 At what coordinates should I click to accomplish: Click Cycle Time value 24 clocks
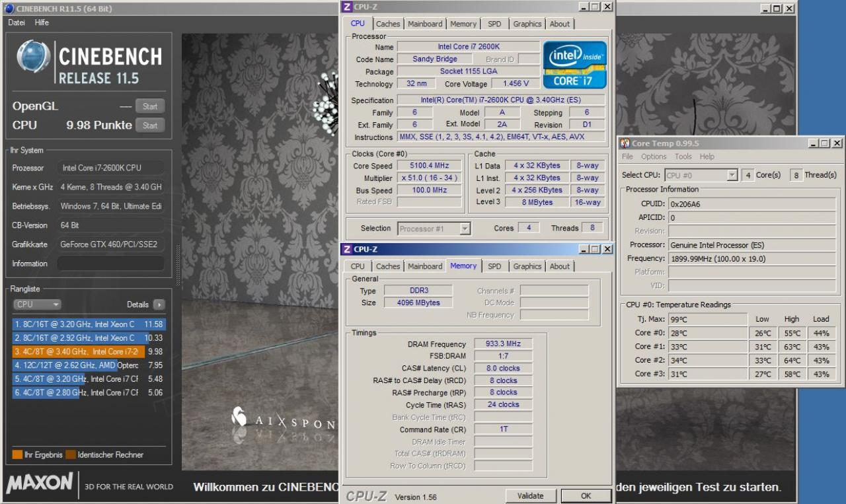pyautogui.click(x=503, y=405)
